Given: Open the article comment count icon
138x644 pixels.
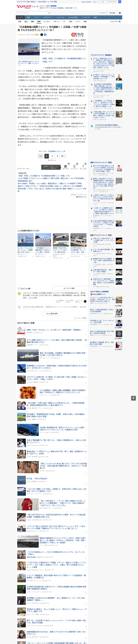Looking at the screenshot, I should pos(33,35).
